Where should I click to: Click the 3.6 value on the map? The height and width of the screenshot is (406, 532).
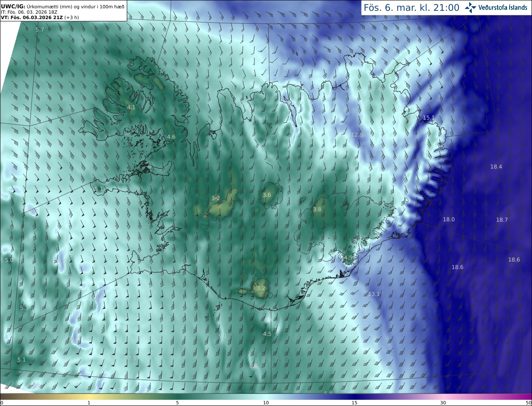(267, 195)
